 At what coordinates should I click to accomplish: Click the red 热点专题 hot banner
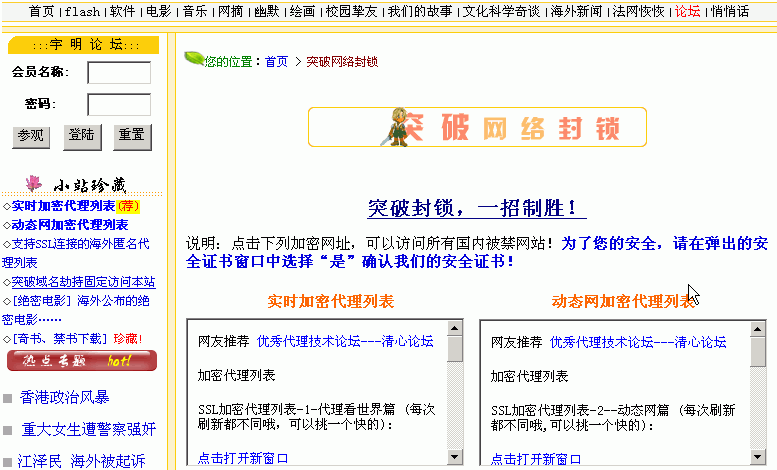click(81, 361)
